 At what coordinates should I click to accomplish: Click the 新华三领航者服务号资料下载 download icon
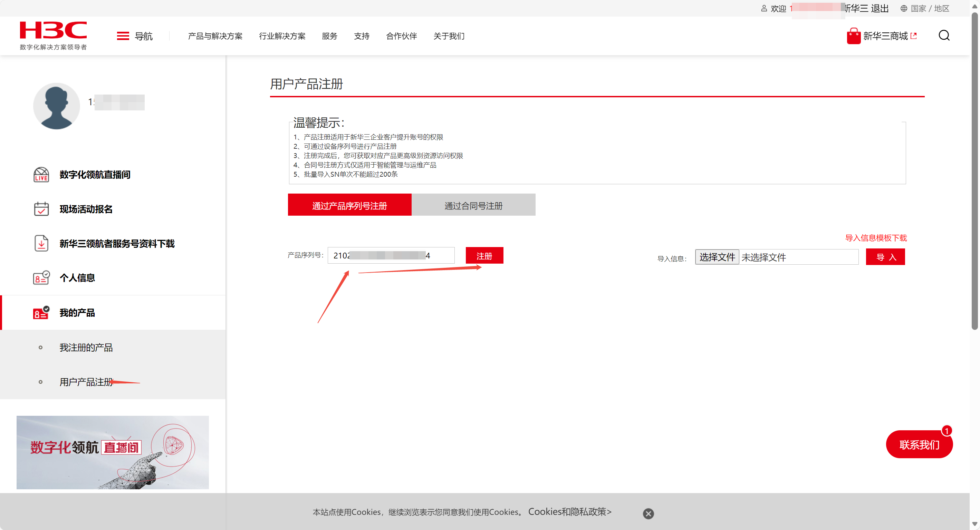click(x=41, y=243)
